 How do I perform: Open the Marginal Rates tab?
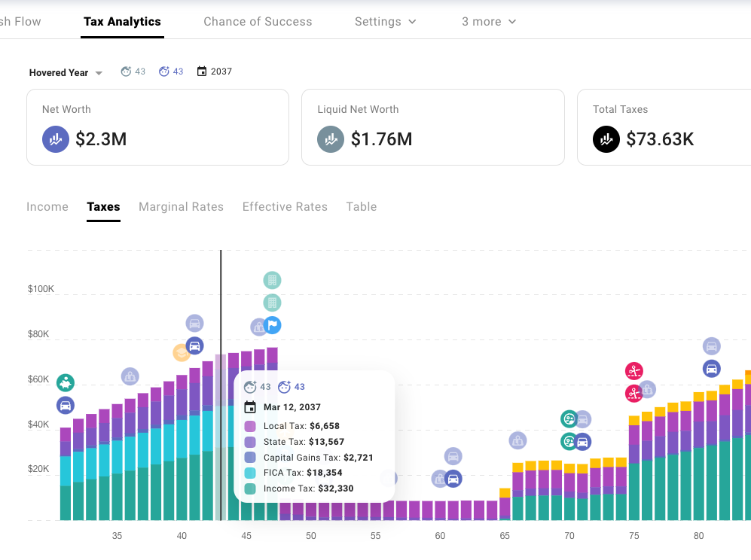[x=181, y=206]
